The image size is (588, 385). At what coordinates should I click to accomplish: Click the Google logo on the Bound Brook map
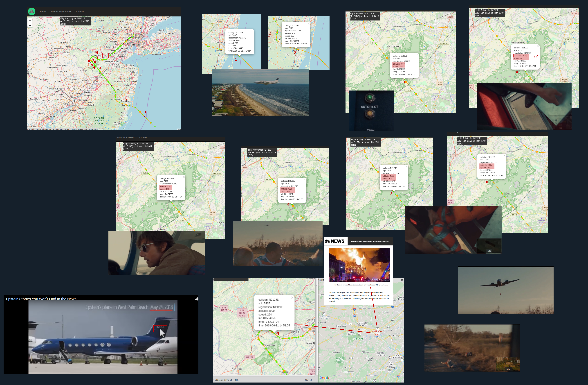(x=324, y=378)
